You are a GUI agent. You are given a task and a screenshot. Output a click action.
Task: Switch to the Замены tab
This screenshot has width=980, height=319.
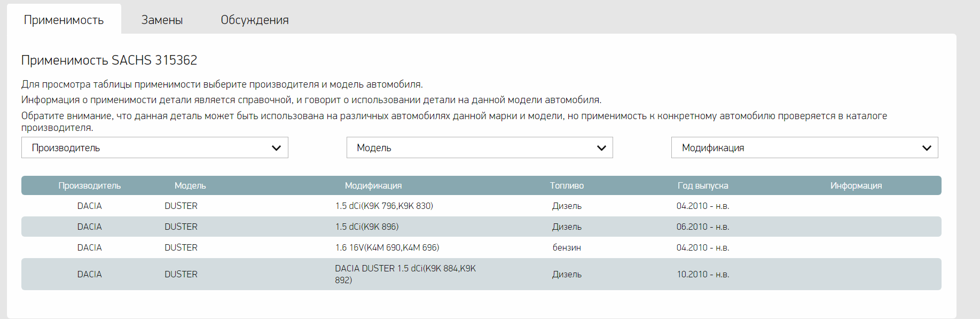pyautogui.click(x=162, y=20)
